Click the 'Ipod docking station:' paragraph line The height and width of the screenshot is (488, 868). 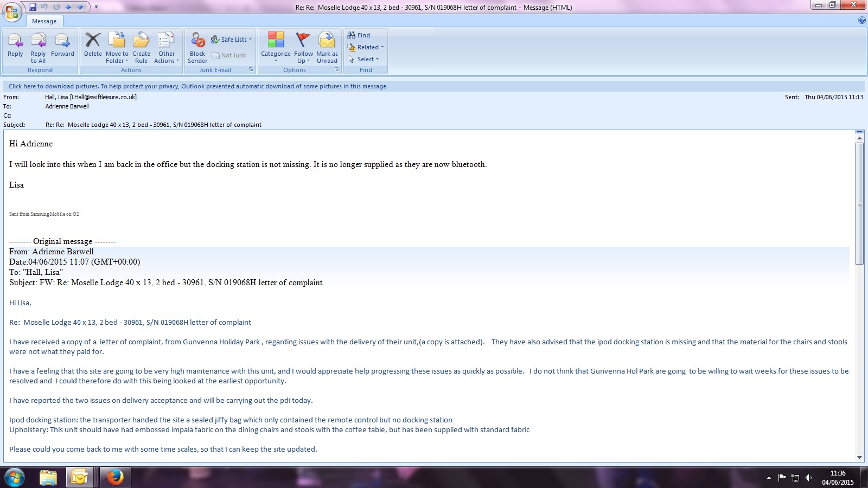coord(231,420)
